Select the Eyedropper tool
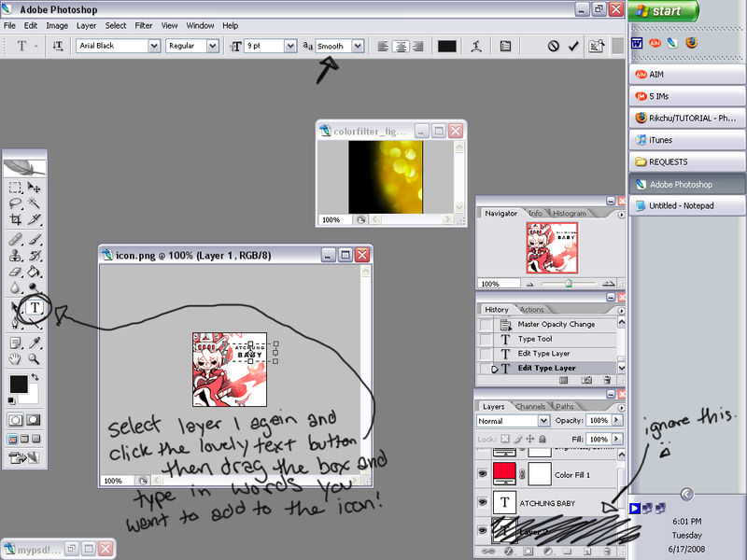 (34, 343)
